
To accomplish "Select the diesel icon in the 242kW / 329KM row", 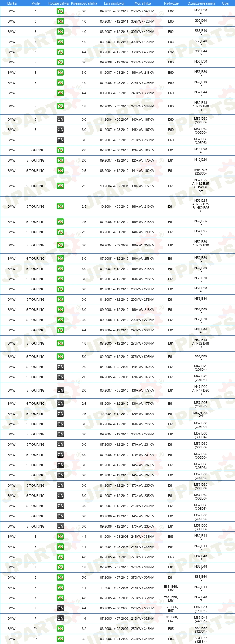I will point(60,618).
